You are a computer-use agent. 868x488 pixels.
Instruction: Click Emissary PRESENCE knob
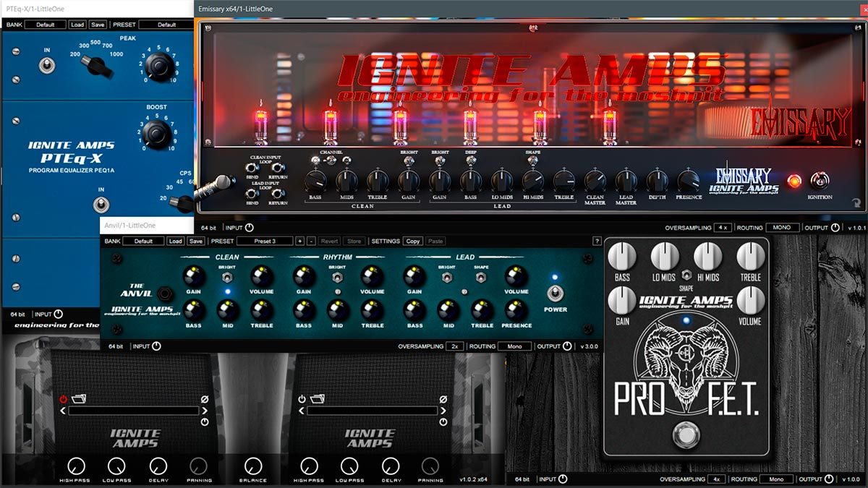[x=689, y=179]
